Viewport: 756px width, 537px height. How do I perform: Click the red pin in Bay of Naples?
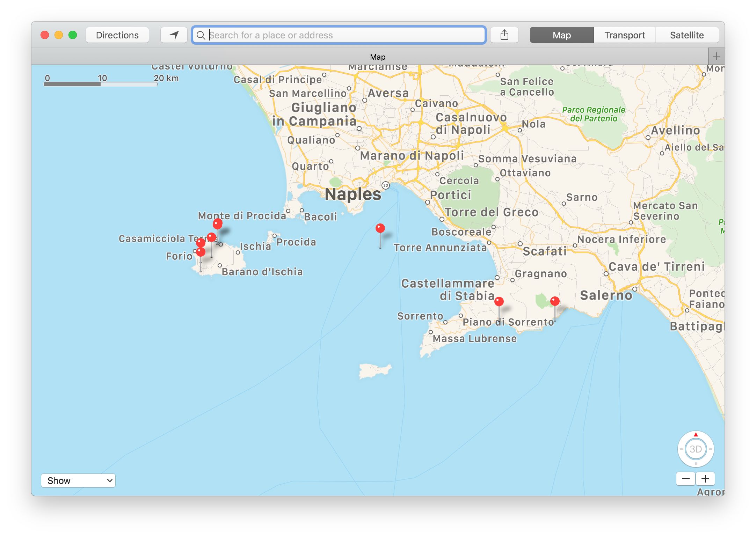click(x=380, y=228)
